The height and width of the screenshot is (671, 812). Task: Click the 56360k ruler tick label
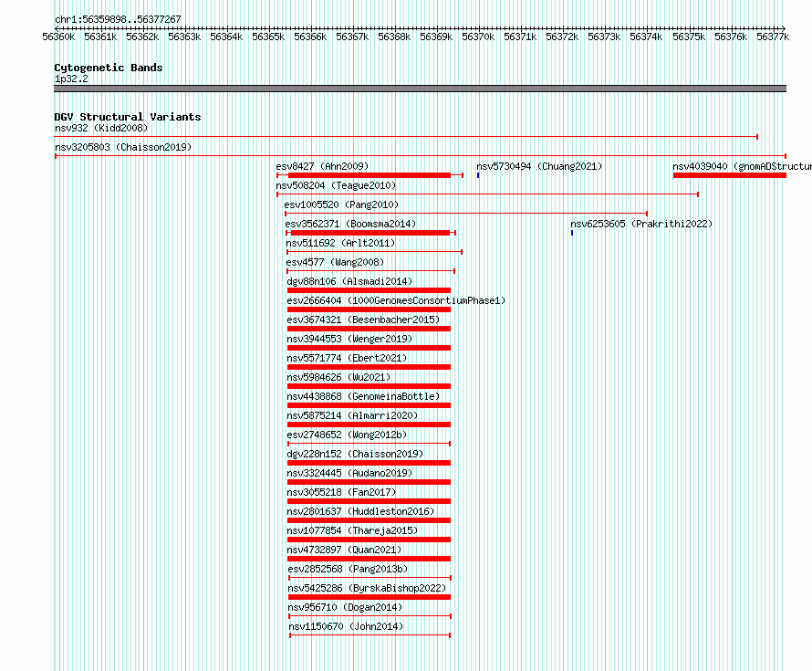point(58,37)
